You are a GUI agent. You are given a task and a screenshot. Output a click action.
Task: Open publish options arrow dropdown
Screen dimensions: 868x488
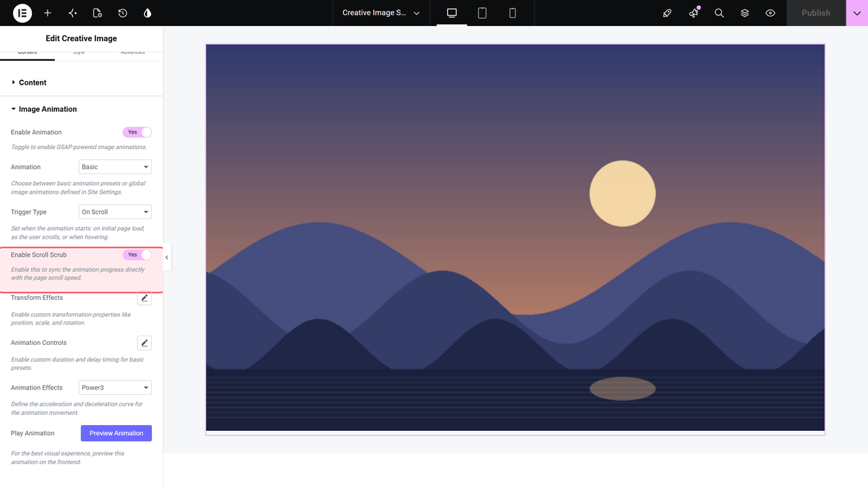pos(857,13)
